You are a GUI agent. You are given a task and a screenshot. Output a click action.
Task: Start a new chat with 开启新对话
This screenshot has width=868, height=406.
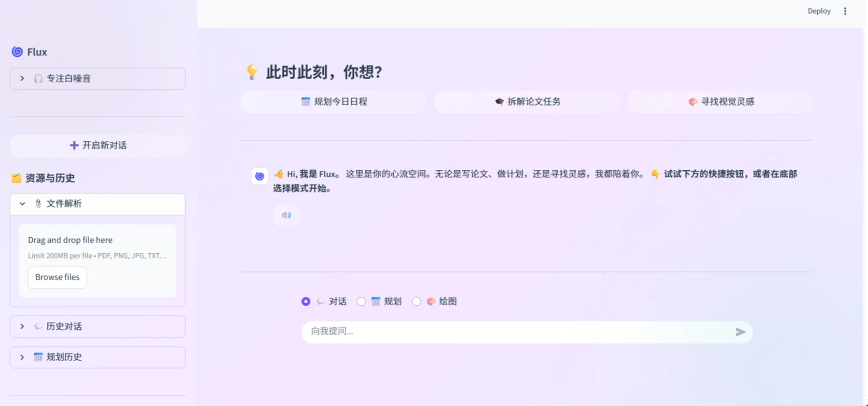(97, 145)
